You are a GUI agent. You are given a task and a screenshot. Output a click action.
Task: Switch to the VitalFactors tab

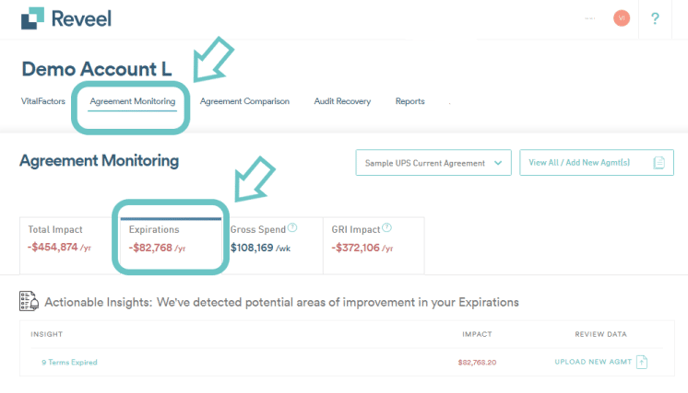click(x=43, y=101)
